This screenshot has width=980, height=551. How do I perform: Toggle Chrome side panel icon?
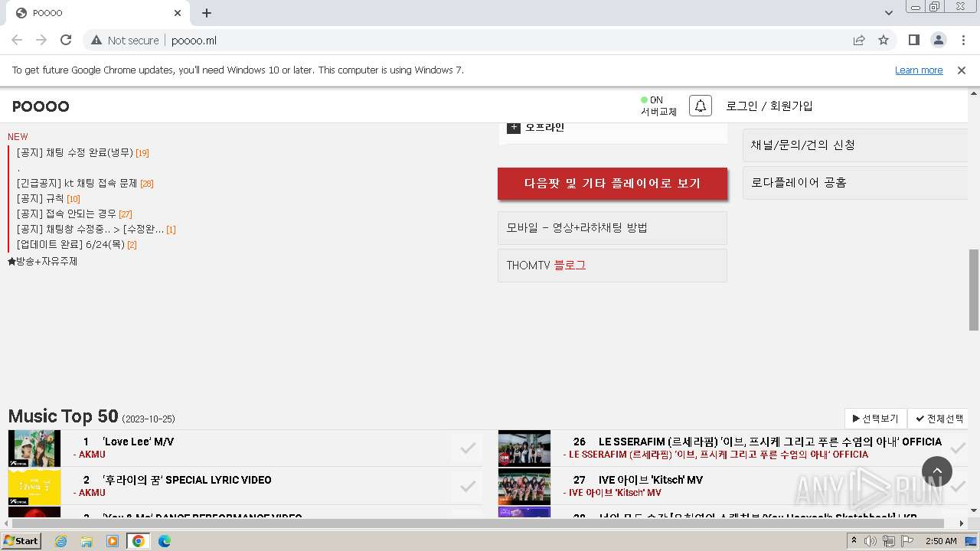click(913, 40)
